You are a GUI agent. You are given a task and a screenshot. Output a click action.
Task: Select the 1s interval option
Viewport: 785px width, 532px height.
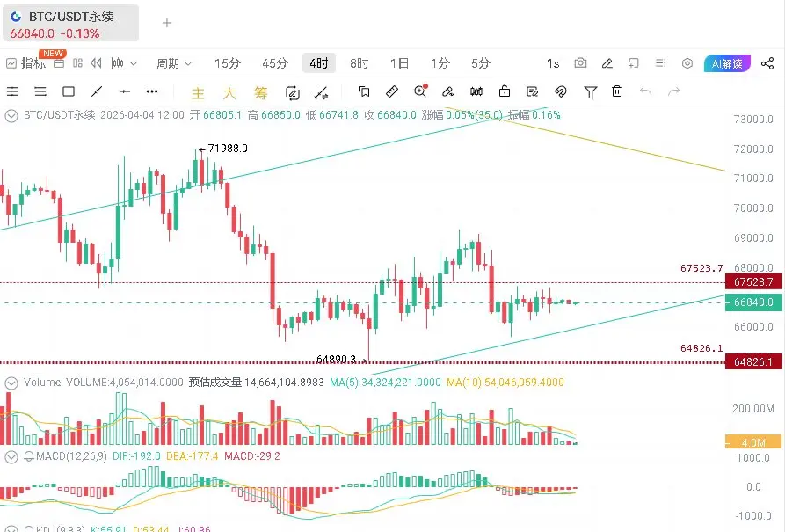(x=553, y=63)
